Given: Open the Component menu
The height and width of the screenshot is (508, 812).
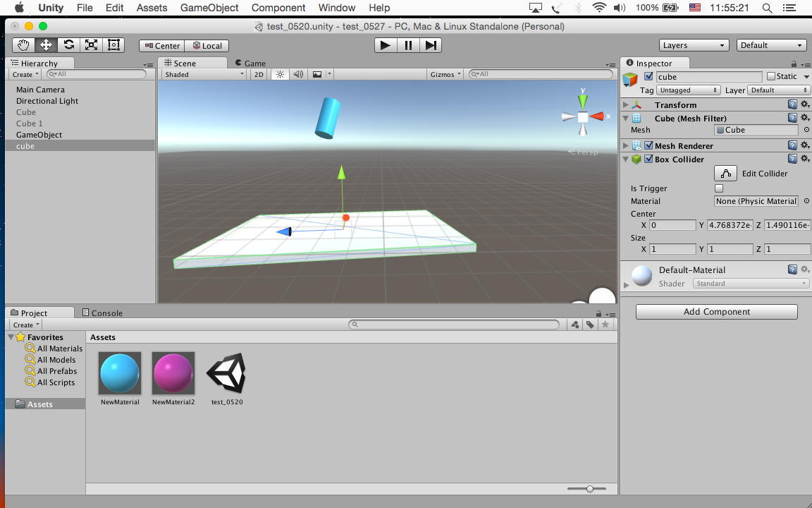Looking at the screenshot, I should (278, 8).
